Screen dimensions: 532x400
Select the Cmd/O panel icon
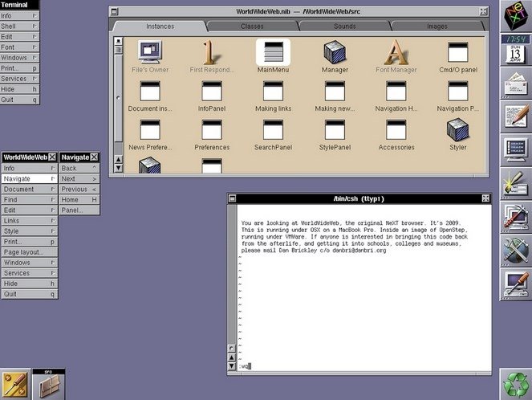tap(458, 52)
